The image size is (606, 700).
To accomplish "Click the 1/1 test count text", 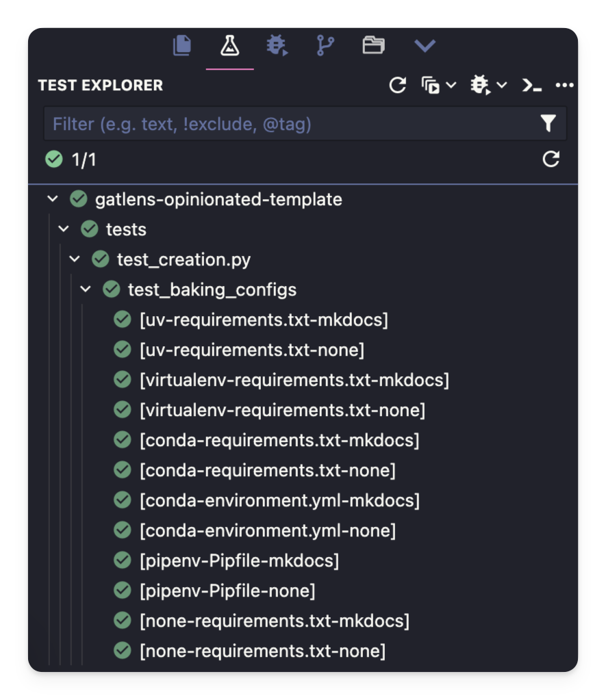I will click(84, 160).
